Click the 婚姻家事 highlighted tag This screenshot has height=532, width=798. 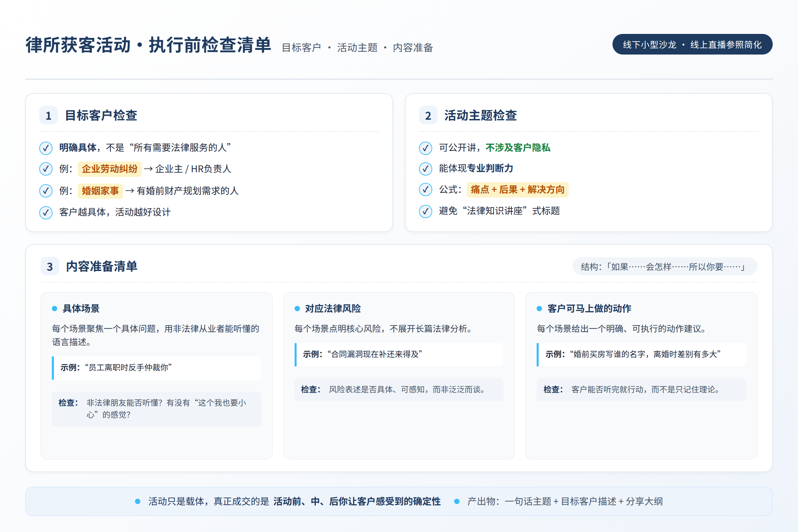click(100, 191)
